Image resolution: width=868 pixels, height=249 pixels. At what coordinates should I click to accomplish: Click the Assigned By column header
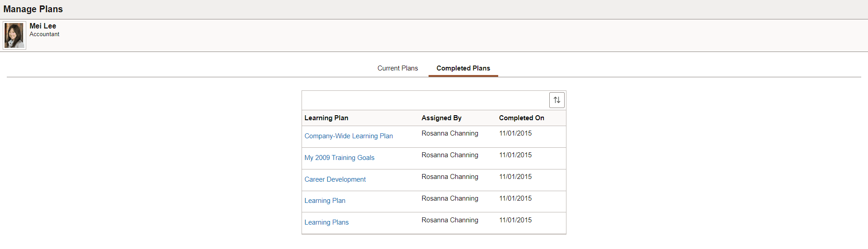[441, 118]
